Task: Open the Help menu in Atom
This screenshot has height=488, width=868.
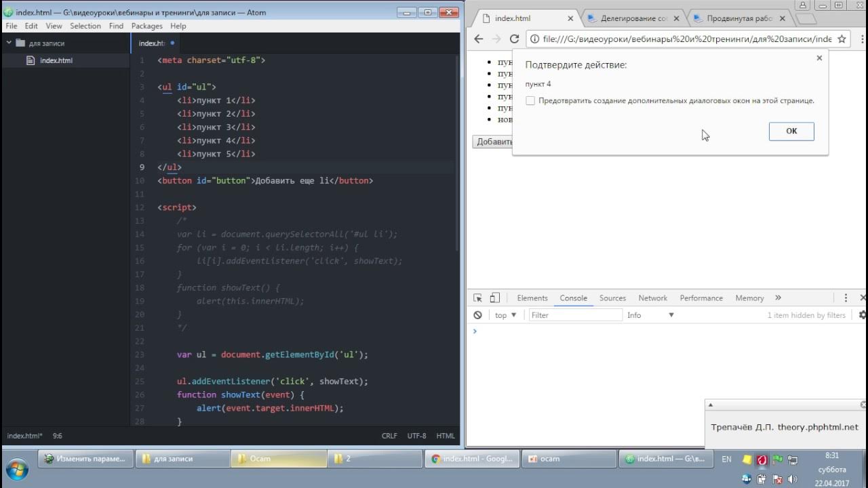Action: [178, 26]
